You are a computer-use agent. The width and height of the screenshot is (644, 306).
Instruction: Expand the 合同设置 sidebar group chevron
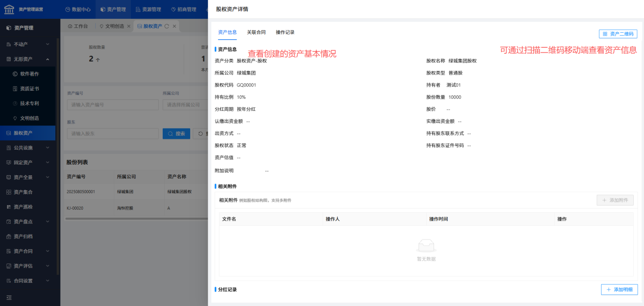point(47,281)
